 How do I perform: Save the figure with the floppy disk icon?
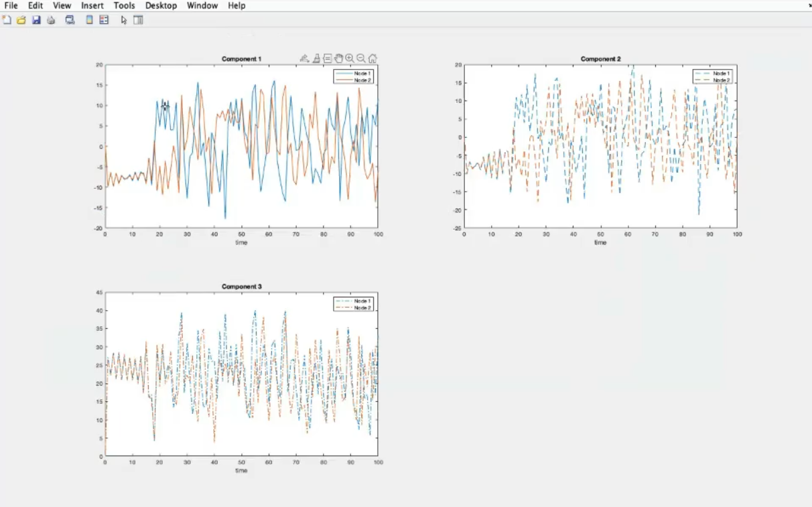(x=36, y=20)
